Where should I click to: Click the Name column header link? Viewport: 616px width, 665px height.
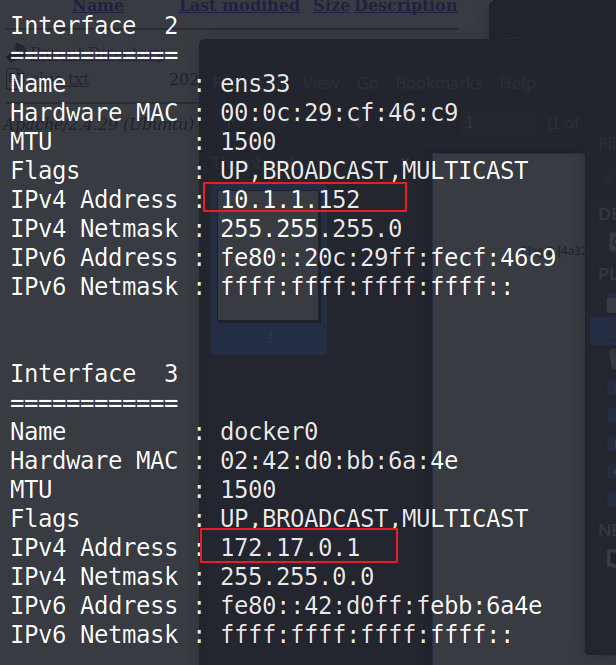98,6
